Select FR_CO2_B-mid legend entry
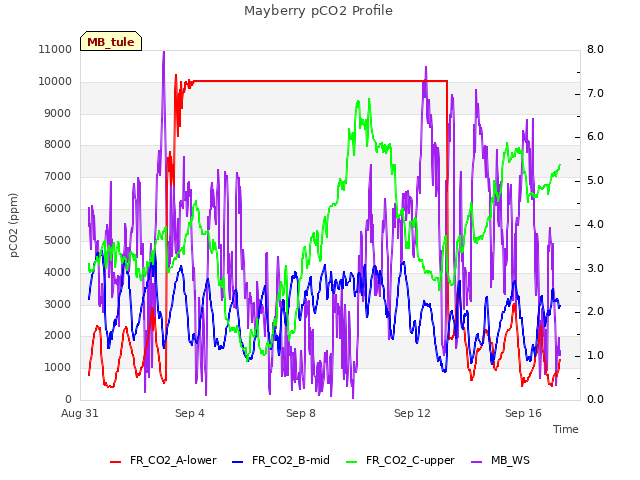The image size is (640, 480). (x=281, y=460)
